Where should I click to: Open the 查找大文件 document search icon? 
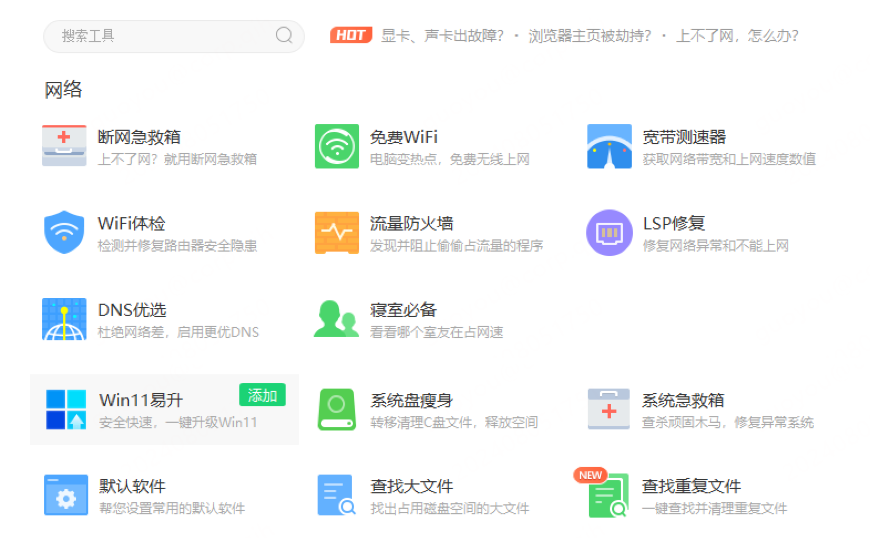(x=336, y=495)
